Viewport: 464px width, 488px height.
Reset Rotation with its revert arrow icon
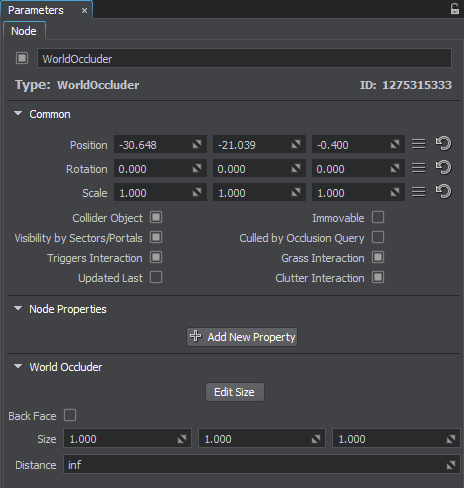(443, 168)
